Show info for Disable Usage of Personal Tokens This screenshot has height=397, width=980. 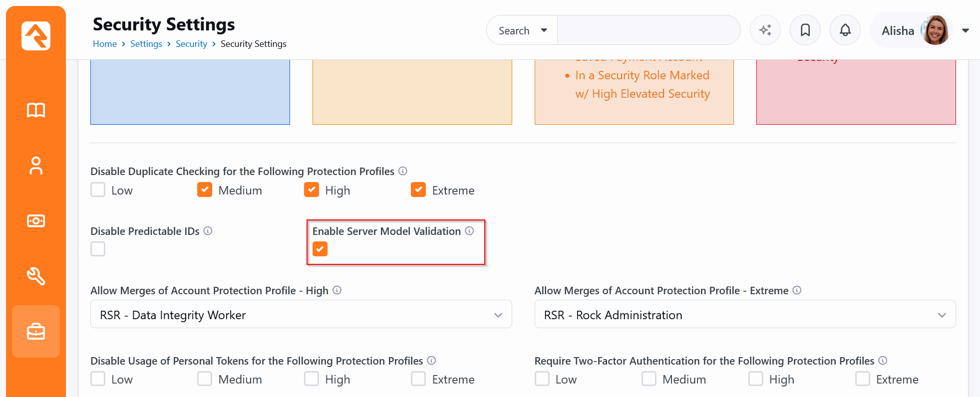[x=432, y=361]
